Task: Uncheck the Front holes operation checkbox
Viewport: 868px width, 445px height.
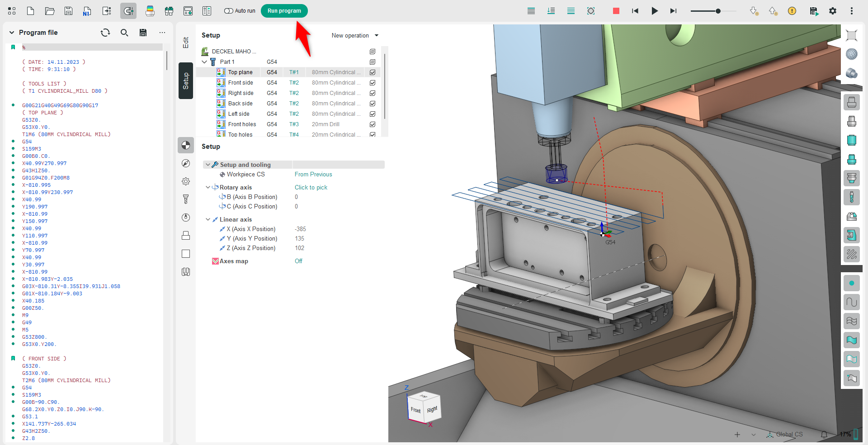Action: [373, 124]
